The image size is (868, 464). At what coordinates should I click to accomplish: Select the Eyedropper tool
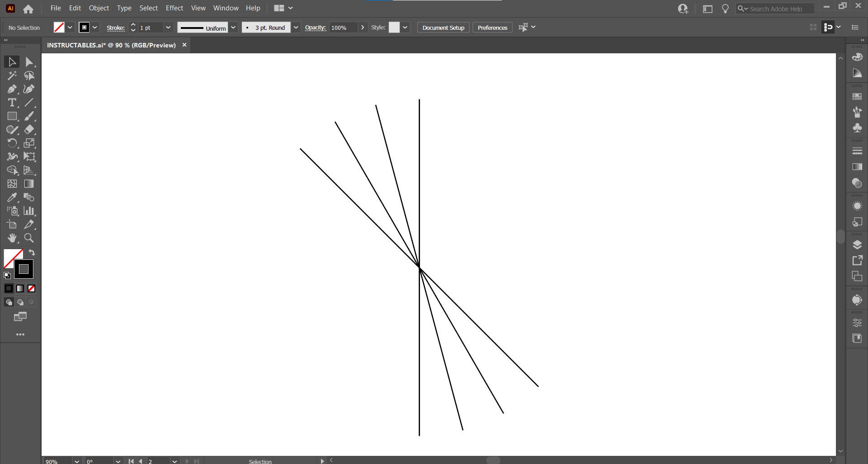point(12,197)
